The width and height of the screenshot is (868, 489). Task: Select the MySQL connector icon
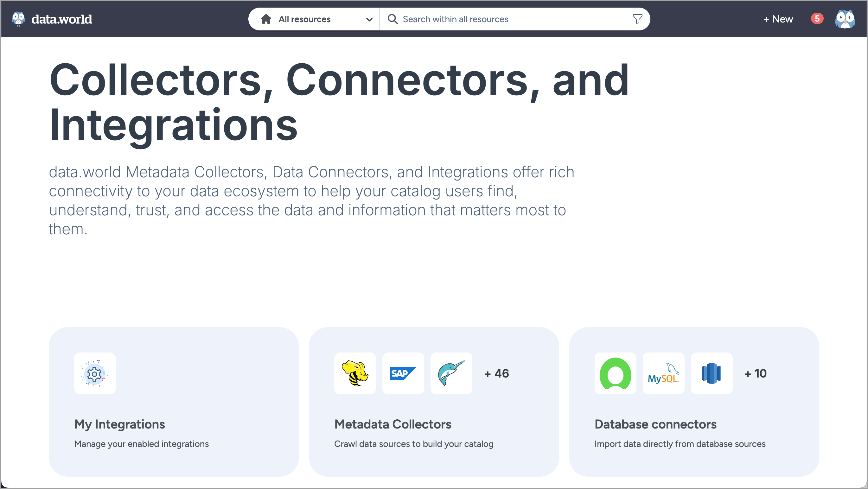tap(663, 373)
